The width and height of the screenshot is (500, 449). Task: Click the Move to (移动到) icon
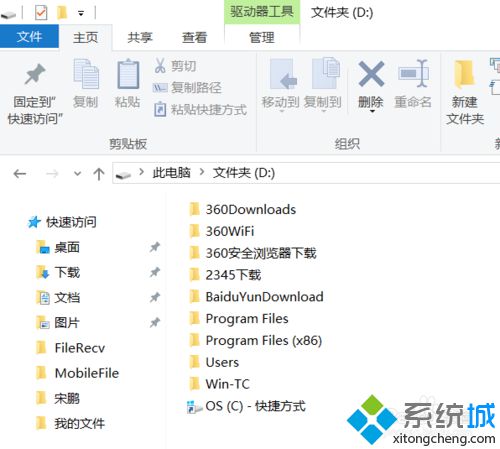coord(283,74)
